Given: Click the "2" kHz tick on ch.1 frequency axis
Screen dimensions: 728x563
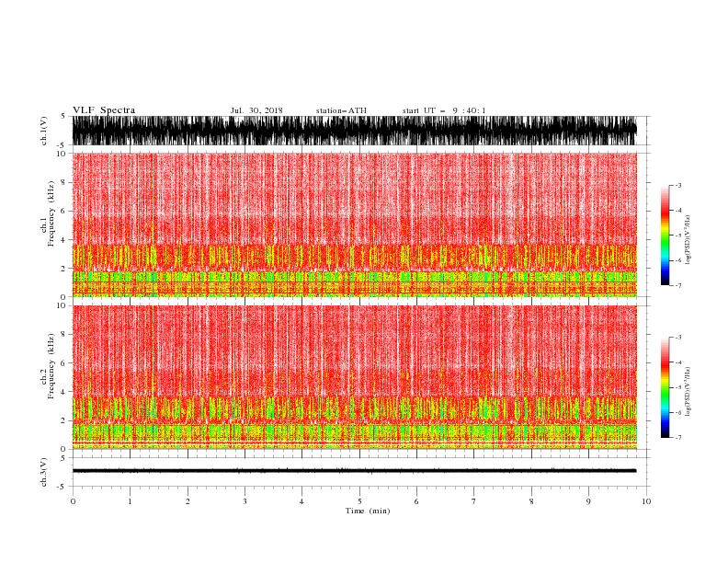Looking at the screenshot, I should click(x=63, y=269).
